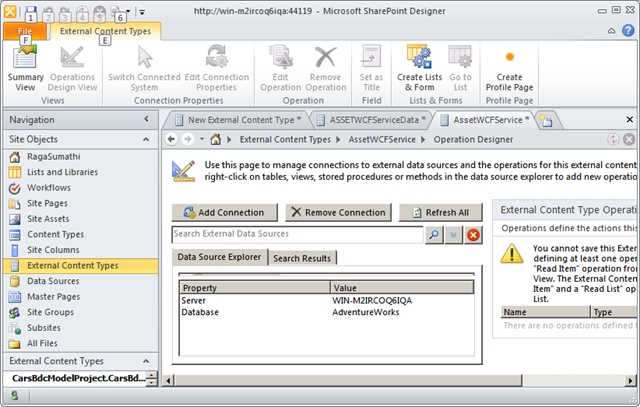The width and height of the screenshot is (640, 407).
Task: Open the File ribbon tab
Action: click(x=24, y=31)
